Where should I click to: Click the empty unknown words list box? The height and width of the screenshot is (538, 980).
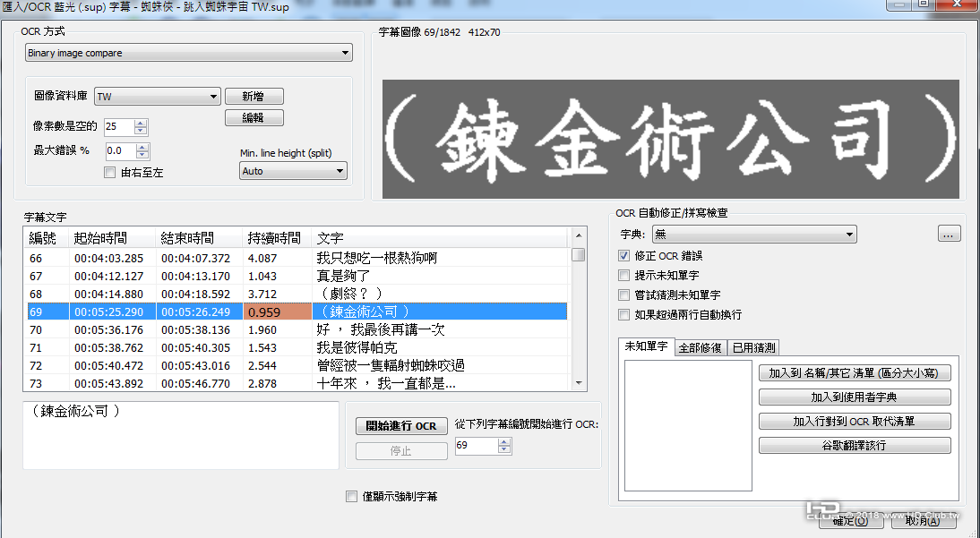[688, 426]
